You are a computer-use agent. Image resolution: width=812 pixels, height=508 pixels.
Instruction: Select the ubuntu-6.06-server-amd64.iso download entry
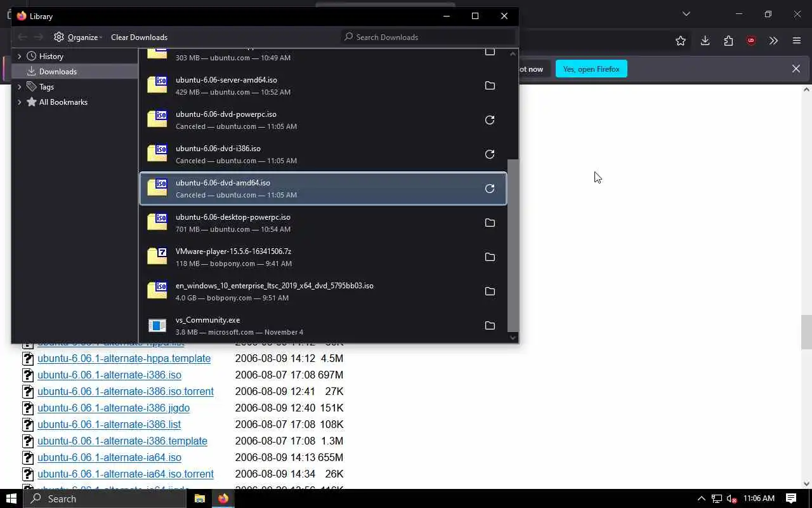click(323, 86)
